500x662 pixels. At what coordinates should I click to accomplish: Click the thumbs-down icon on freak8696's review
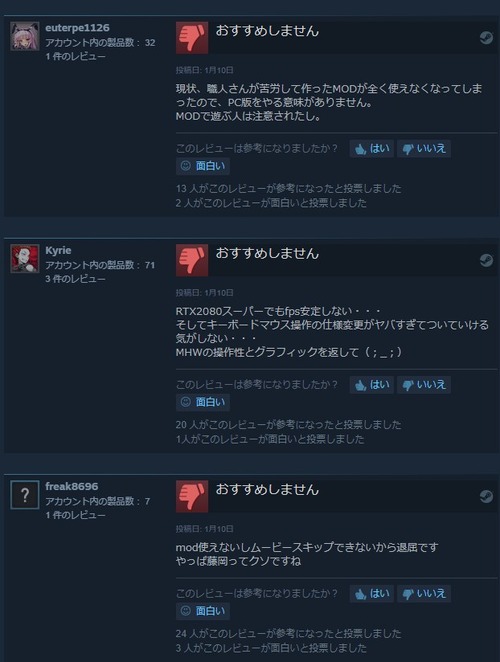(192, 496)
